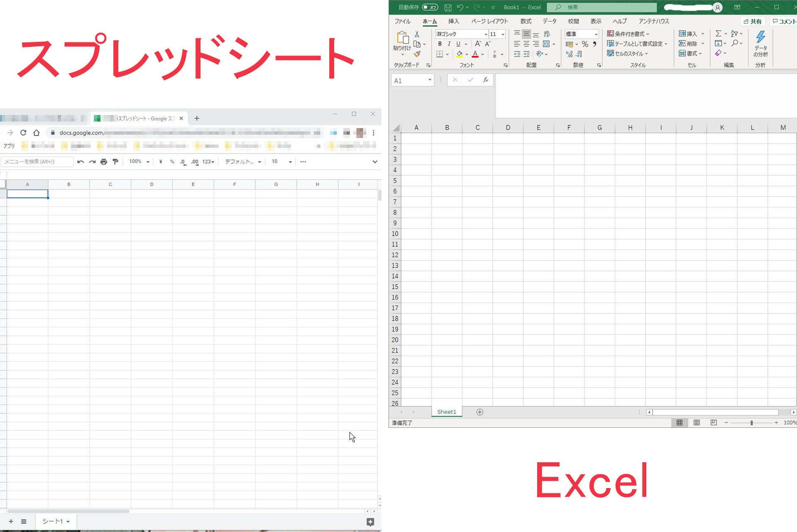
Task: Click the Format Painter brush in Excel
Action: [417, 54]
